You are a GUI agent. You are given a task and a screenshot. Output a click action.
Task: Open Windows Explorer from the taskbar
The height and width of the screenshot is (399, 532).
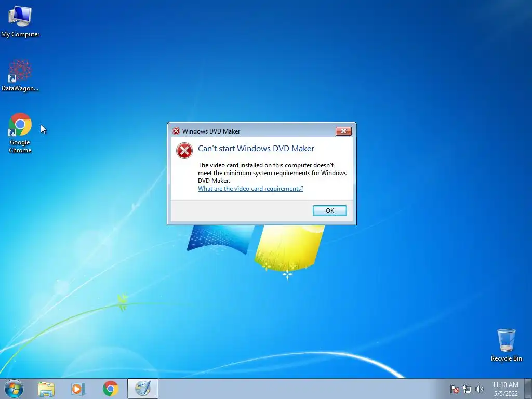tap(46, 389)
